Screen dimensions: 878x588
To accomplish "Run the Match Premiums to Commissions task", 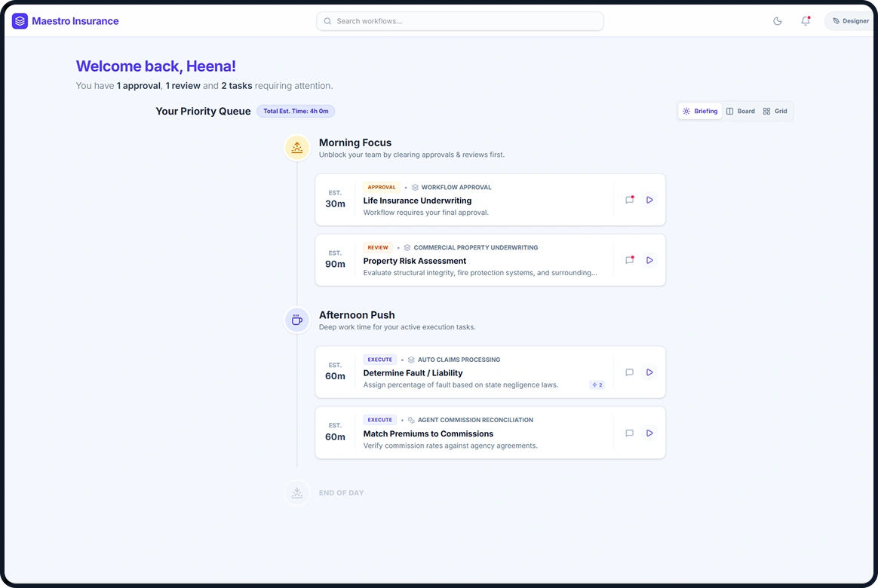I will tap(649, 433).
